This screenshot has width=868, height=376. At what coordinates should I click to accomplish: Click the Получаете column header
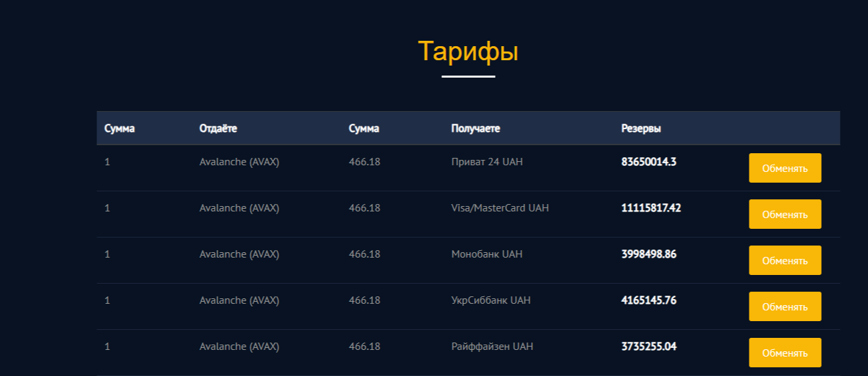[475, 128]
